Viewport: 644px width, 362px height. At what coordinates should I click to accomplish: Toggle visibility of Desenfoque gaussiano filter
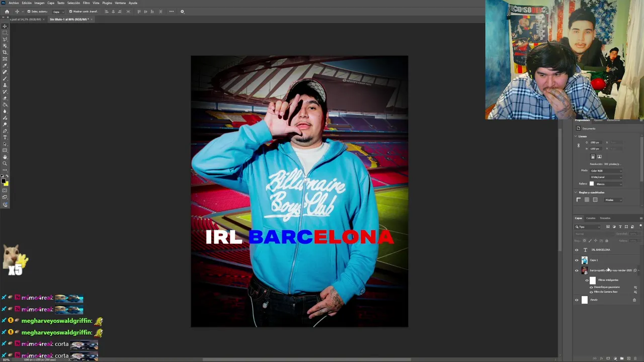click(x=591, y=287)
